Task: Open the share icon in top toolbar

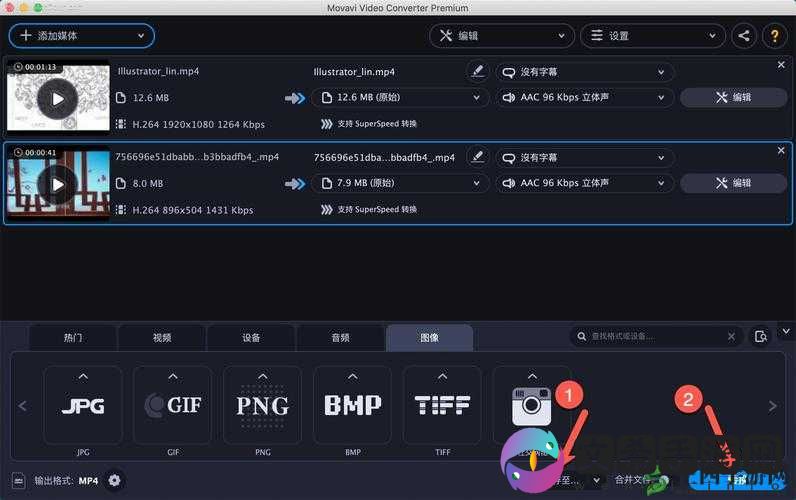Action: coord(744,36)
